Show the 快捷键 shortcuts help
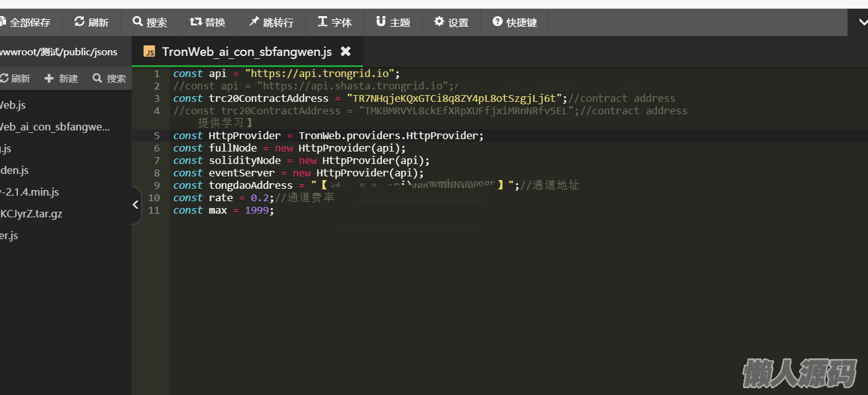The image size is (868, 395). coord(515,22)
